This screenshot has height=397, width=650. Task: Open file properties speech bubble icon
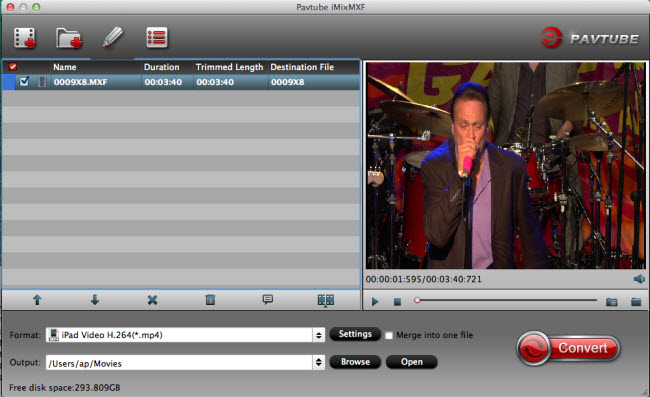click(x=268, y=299)
